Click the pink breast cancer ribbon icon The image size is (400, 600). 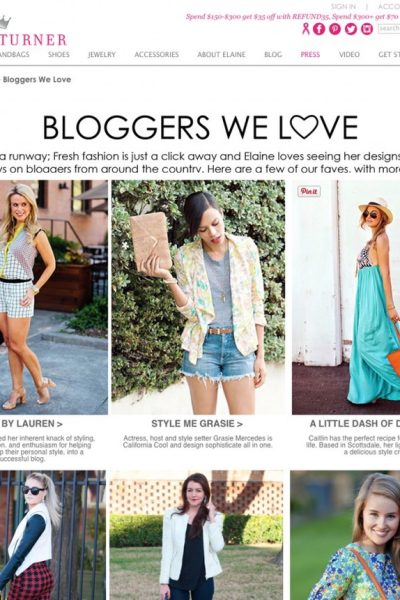[305, 28]
